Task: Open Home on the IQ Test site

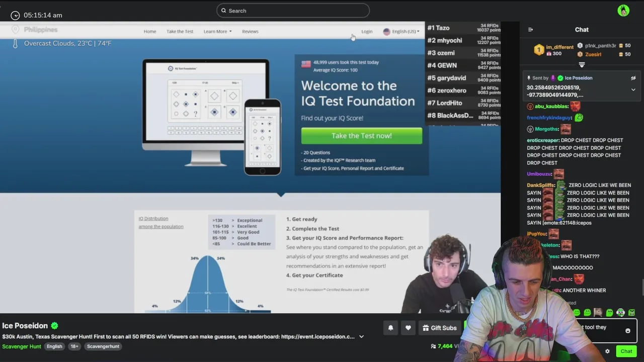Action: tap(150, 31)
